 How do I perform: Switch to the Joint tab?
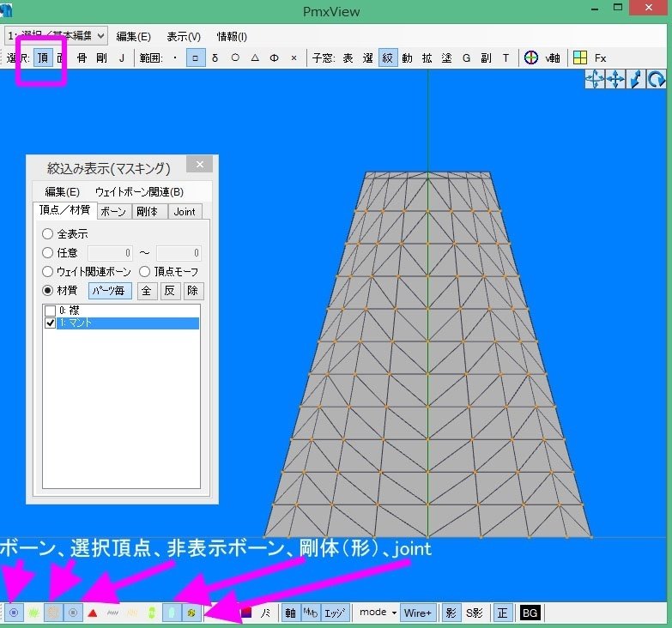[x=185, y=212]
